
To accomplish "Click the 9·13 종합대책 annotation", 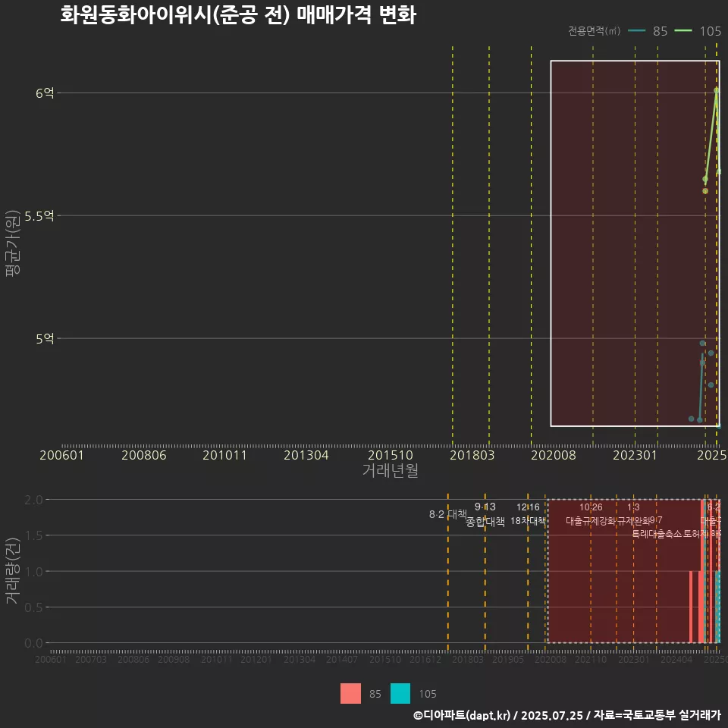I will pyautogui.click(x=485, y=514).
